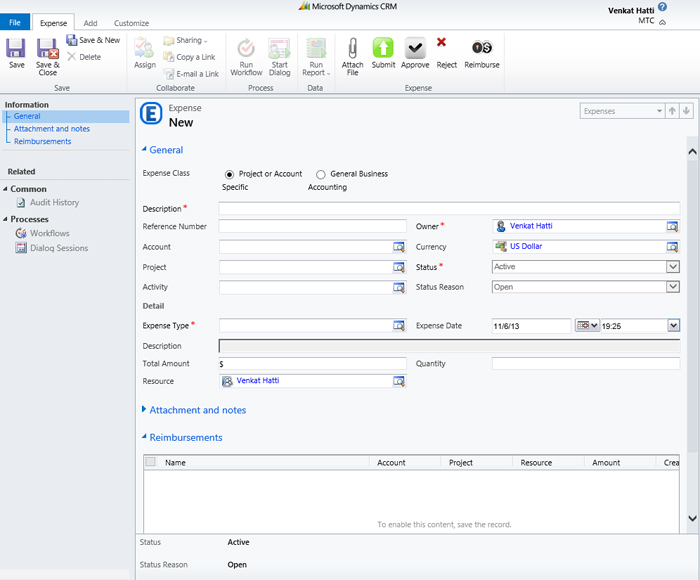The image size is (700, 580).
Task: Submit the expense with green arrow icon
Action: tap(383, 49)
